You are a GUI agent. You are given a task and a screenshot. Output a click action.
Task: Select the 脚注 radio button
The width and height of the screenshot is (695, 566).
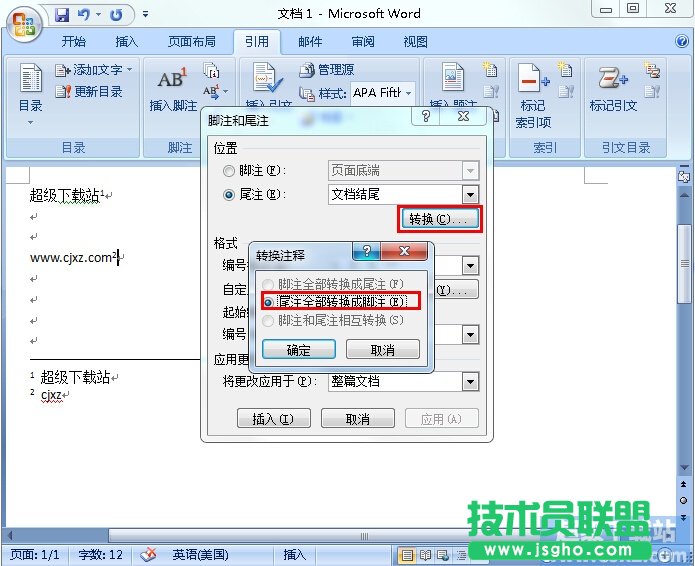pos(230,171)
